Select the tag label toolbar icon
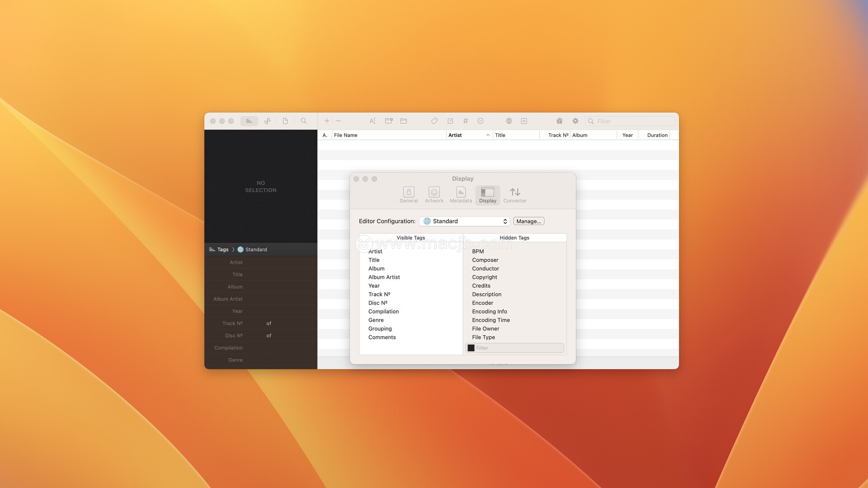 tap(434, 121)
